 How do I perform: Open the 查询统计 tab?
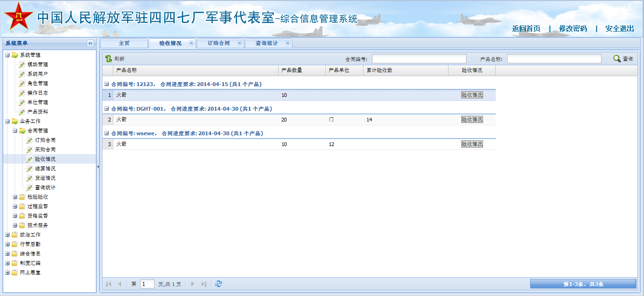coord(266,44)
